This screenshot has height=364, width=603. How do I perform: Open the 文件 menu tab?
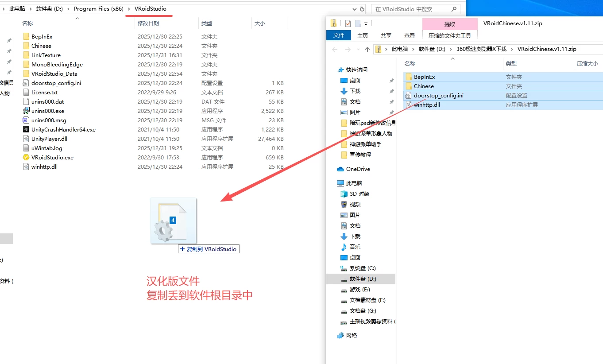[339, 35]
